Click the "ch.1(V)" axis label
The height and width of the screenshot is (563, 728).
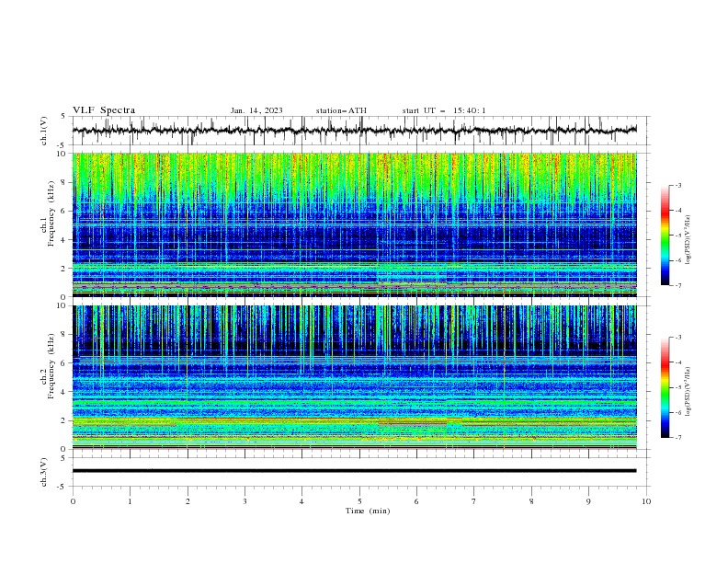click(x=44, y=131)
